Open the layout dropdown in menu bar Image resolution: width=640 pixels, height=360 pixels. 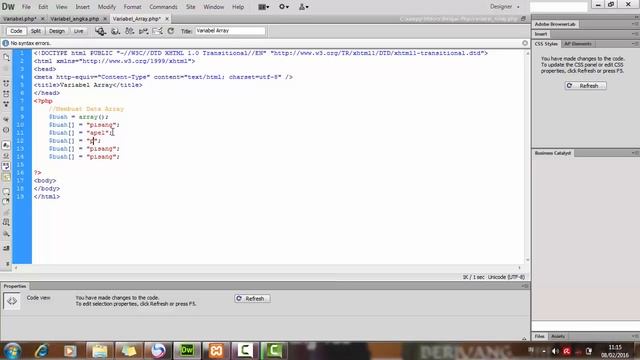click(x=264, y=7)
